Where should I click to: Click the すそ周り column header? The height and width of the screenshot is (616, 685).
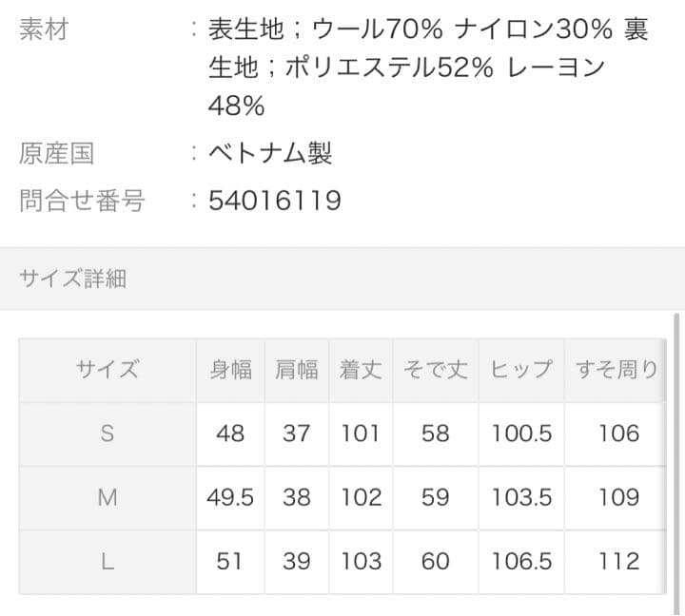[616, 370]
